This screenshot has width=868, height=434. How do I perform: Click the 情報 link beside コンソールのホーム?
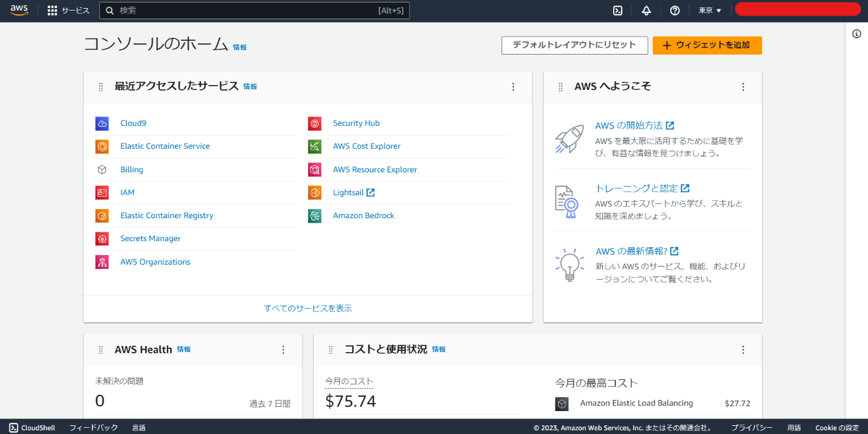[x=239, y=47]
